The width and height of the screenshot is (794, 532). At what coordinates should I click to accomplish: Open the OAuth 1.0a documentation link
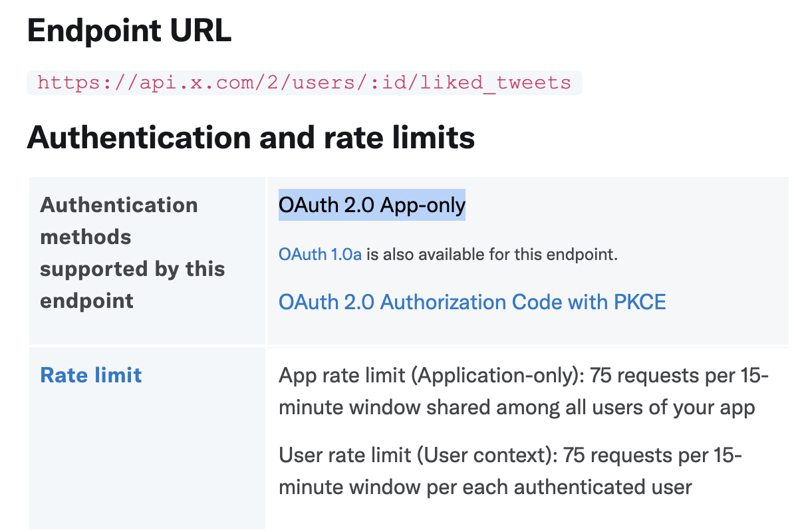320,255
